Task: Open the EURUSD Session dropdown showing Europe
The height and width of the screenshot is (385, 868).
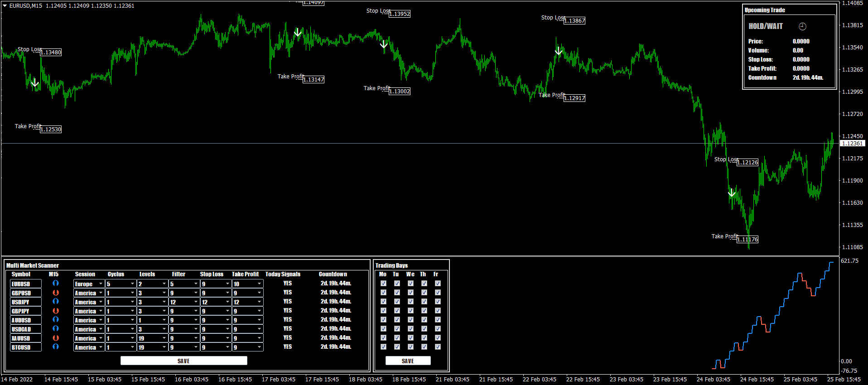Action: [x=101, y=284]
